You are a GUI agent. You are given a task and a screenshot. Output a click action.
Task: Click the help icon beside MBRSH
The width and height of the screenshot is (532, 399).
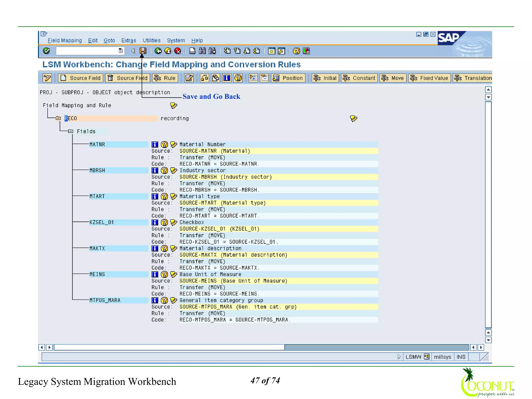164,170
